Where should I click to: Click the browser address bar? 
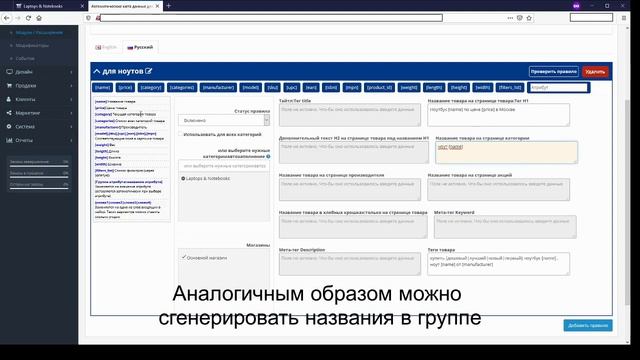click(271, 18)
